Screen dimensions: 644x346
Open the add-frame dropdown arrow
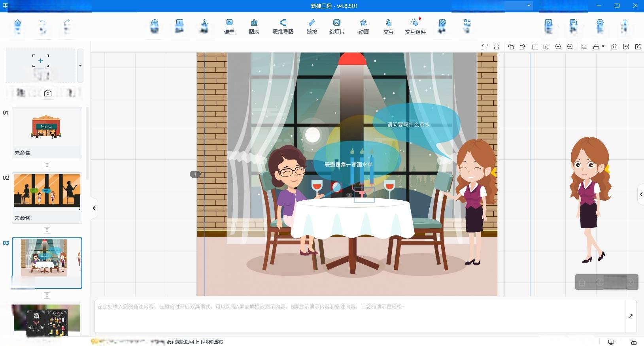click(x=80, y=66)
